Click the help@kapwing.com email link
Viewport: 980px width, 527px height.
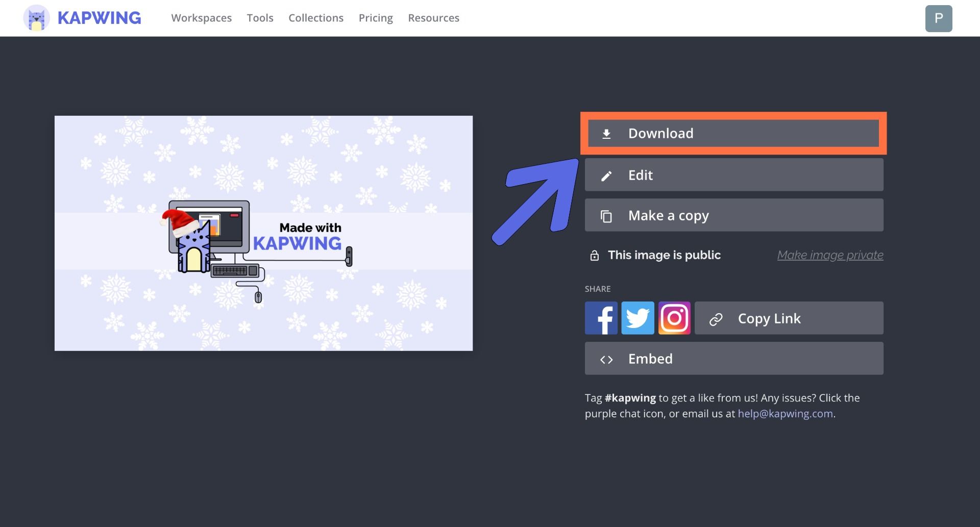(785, 413)
